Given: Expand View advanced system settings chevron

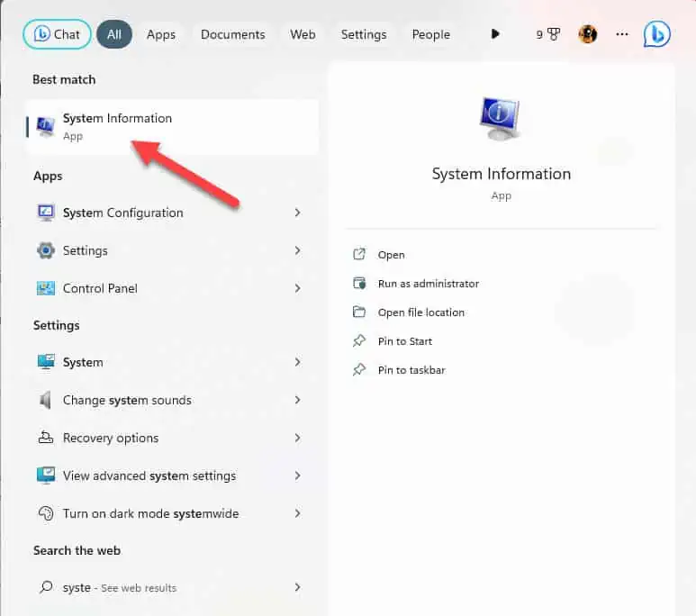Looking at the screenshot, I should click(297, 476).
